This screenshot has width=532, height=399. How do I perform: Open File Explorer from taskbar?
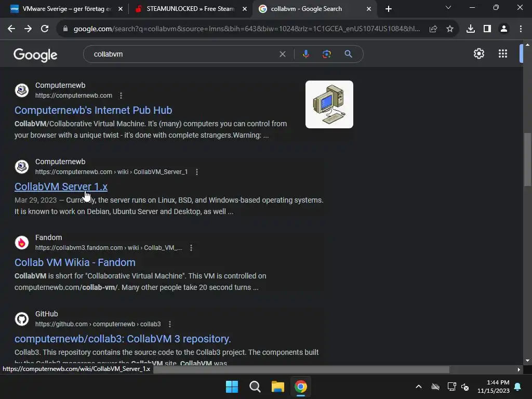coord(277,387)
